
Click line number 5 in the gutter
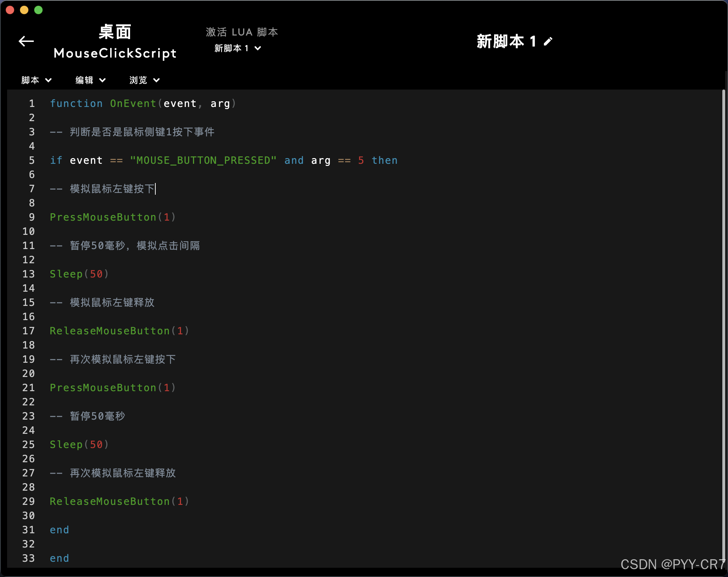point(31,160)
